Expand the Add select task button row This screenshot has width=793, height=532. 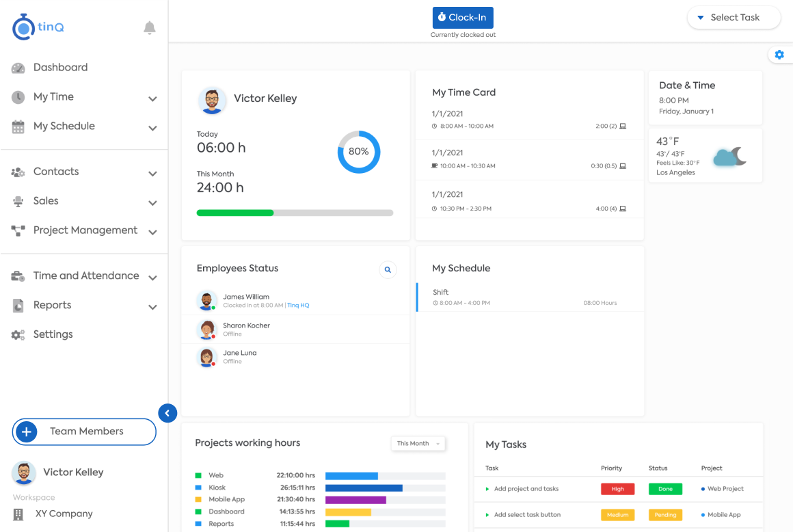pos(487,515)
